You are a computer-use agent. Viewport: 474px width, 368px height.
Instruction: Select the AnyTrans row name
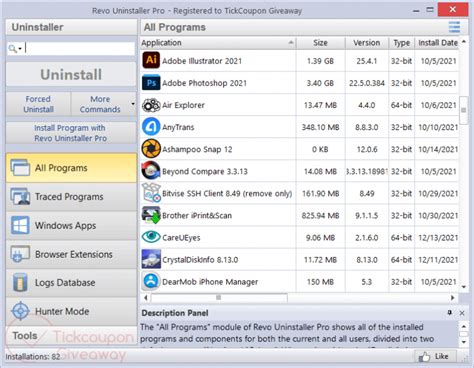pos(178,127)
